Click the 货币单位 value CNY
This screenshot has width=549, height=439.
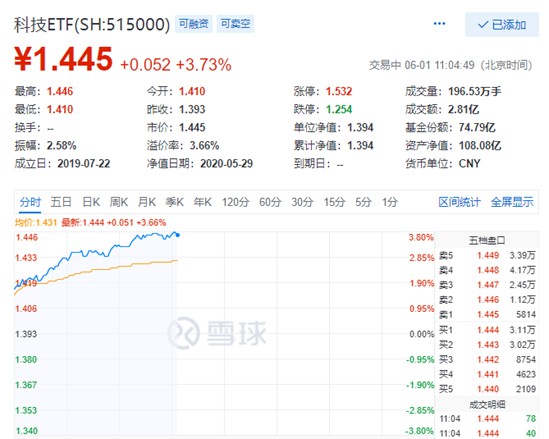(x=469, y=163)
